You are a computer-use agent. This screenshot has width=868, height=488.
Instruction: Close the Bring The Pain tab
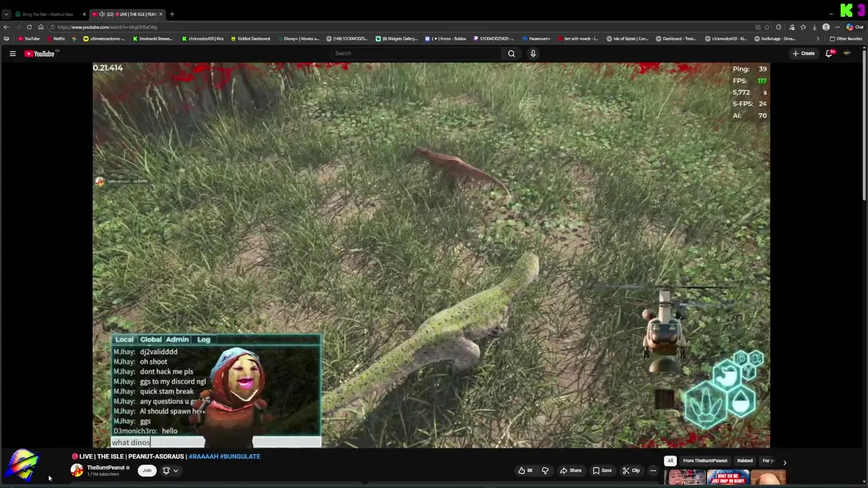[84, 14]
